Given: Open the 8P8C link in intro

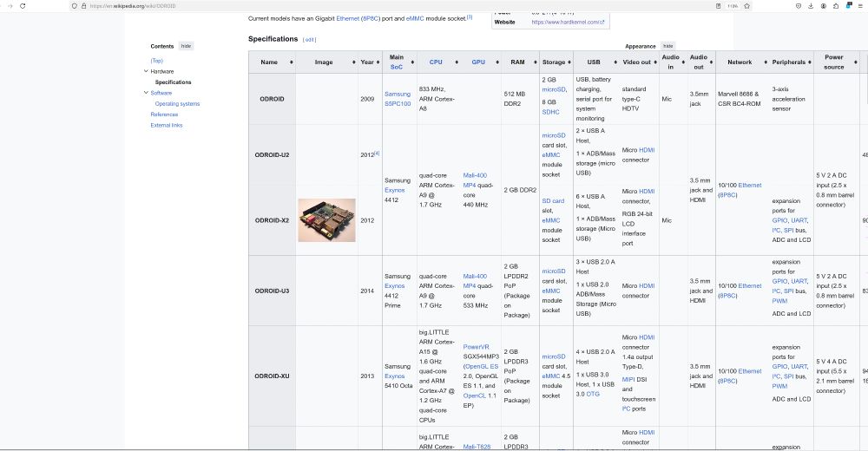Looking at the screenshot, I should 371,18.
